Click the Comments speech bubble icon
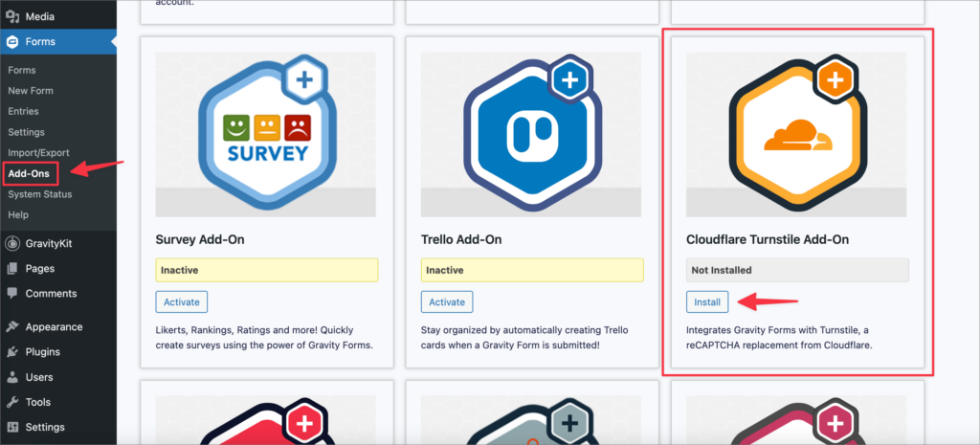Viewport: 980px width, 445px height. [12, 293]
